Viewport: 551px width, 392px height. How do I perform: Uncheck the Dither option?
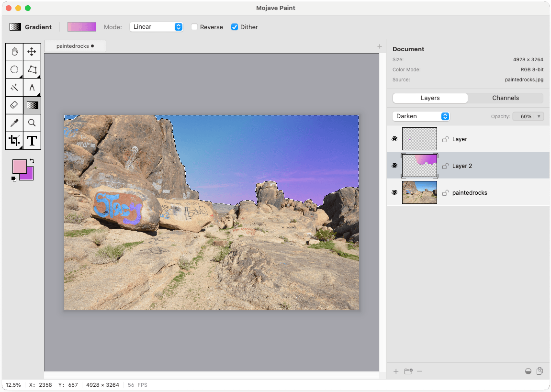tap(235, 27)
